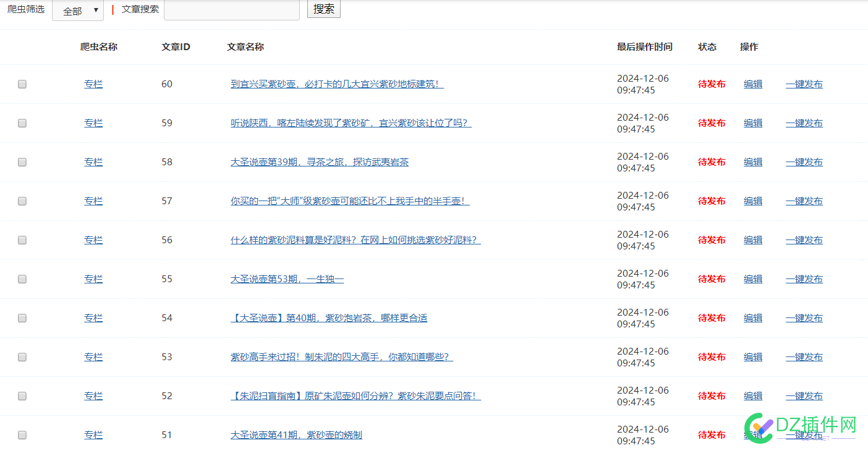Open article 【大圣说壶】第40期，紫砂泡岩茶

[329, 318]
